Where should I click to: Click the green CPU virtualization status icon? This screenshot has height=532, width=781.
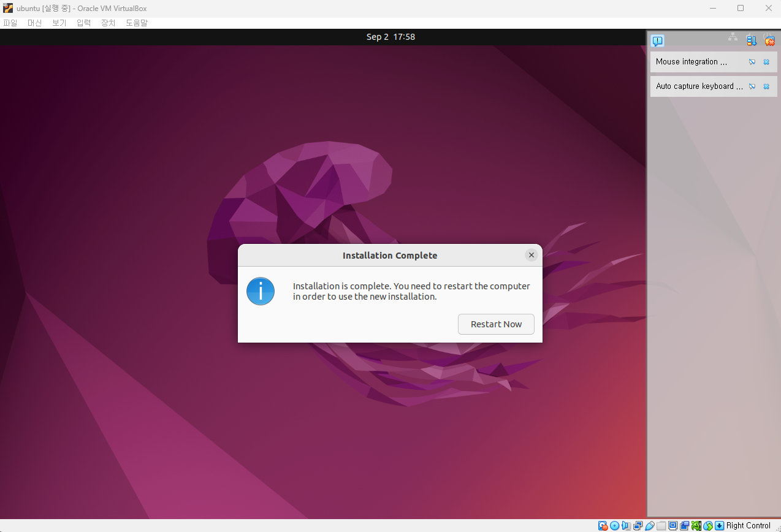coord(696,526)
